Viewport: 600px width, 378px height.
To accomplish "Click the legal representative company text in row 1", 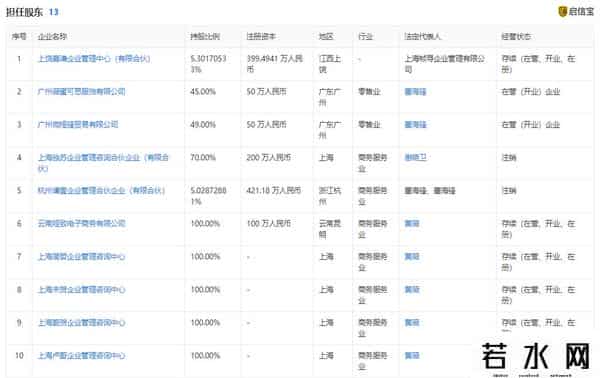I will pyautogui.click(x=445, y=64).
